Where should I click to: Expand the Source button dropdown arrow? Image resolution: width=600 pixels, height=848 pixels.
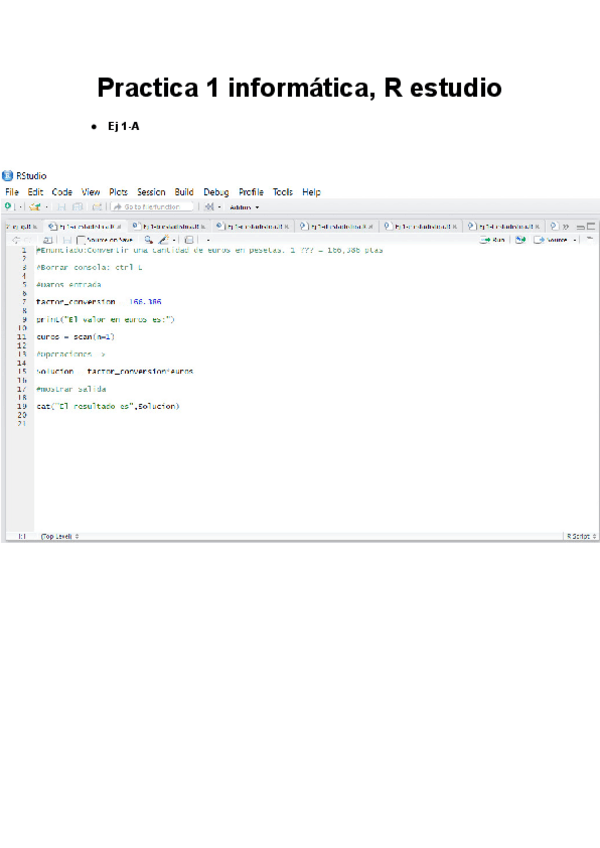click(x=574, y=240)
